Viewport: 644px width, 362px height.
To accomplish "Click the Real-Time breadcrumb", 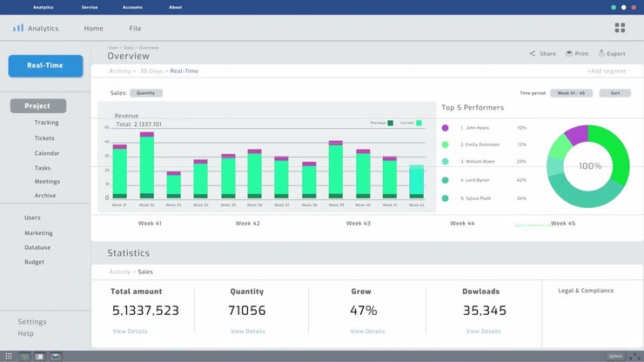I will [184, 71].
